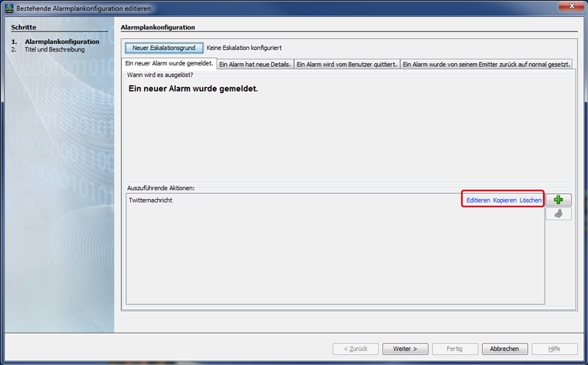
Task: Click the '< Zurück' button
Action: coord(356,349)
